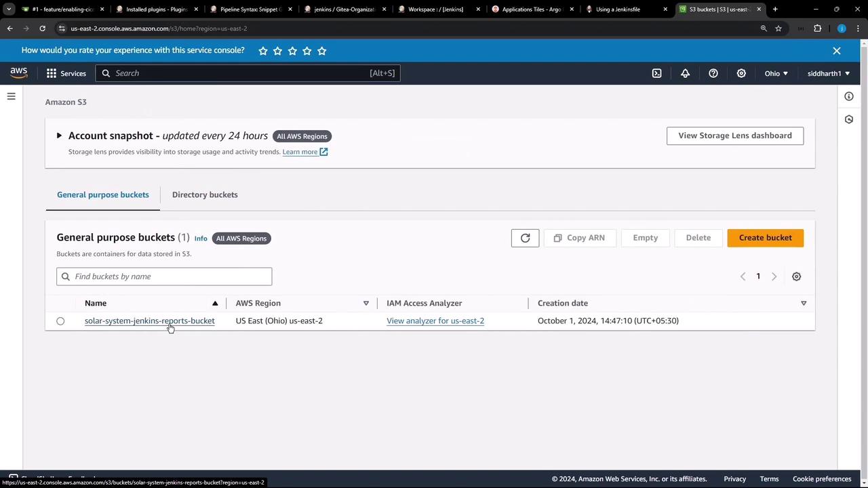Switch to the Pipeline Syntax browser tab

coord(250,9)
